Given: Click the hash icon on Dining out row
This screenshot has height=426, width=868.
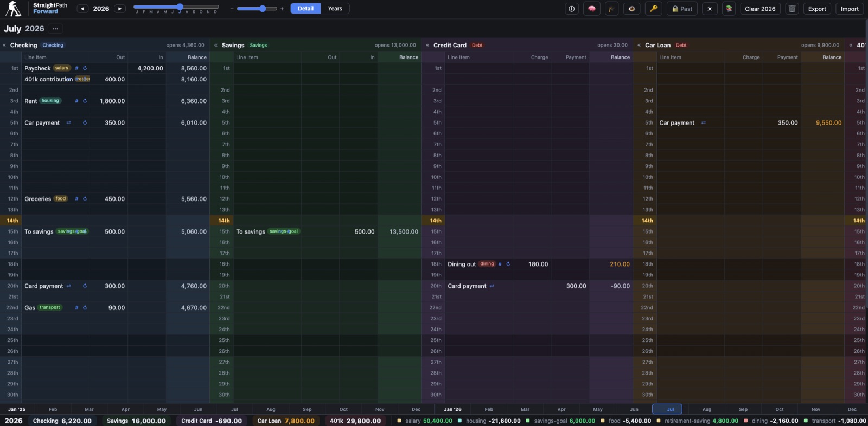Looking at the screenshot, I should point(500,264).
